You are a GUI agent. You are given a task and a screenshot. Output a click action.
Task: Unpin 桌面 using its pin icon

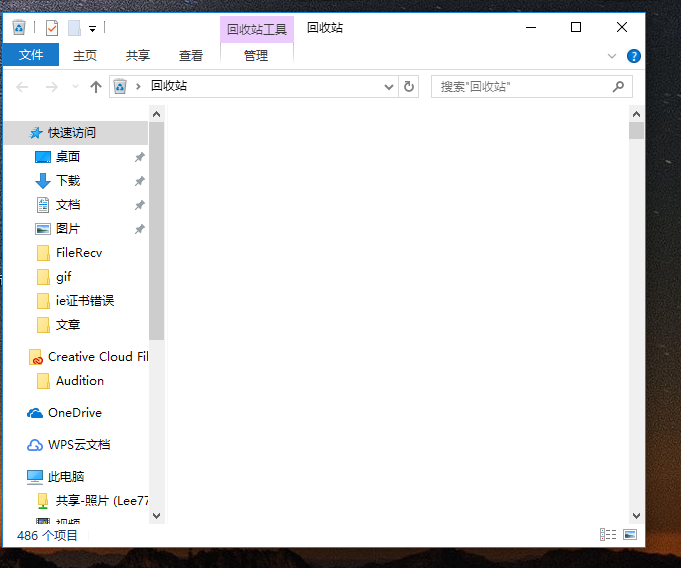140,157
